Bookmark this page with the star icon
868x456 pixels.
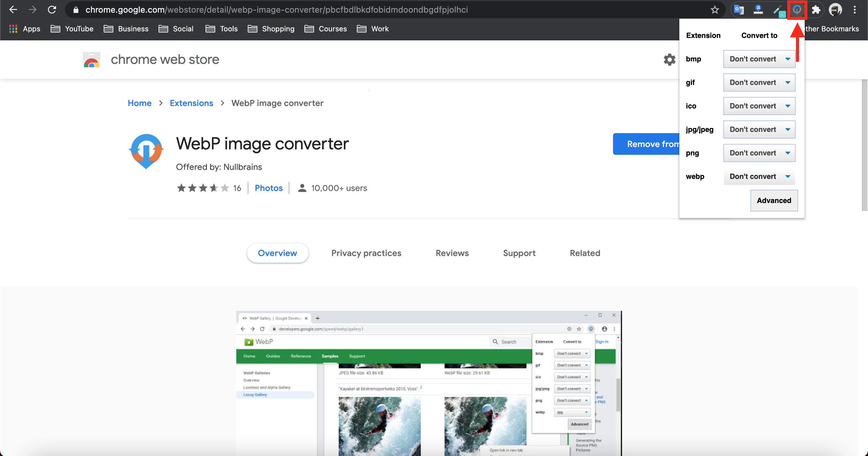coord(714,10)
